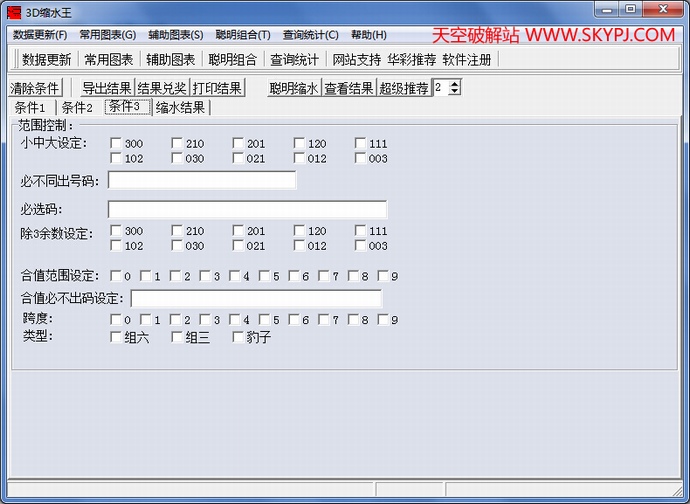Image resolution: width=690 pixels, height=504 pixels.
Task: Tick the 300 checkbox under 小中大设定
Action: coord(116,144)
